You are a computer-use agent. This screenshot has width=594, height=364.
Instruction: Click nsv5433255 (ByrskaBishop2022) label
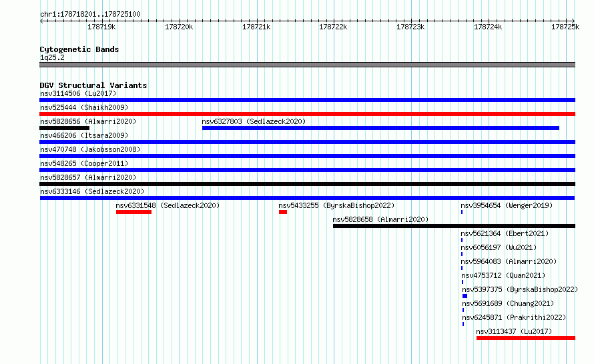[336, 205]
